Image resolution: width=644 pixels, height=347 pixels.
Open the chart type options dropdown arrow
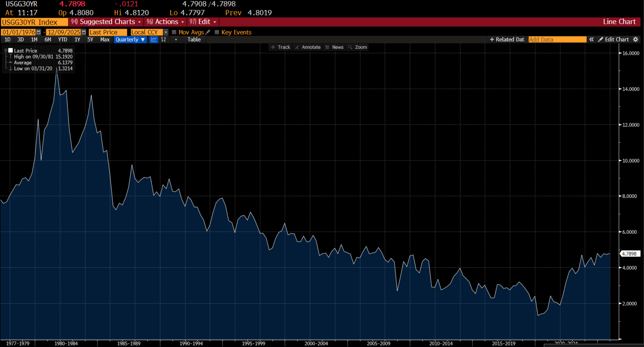click(176, 39)
